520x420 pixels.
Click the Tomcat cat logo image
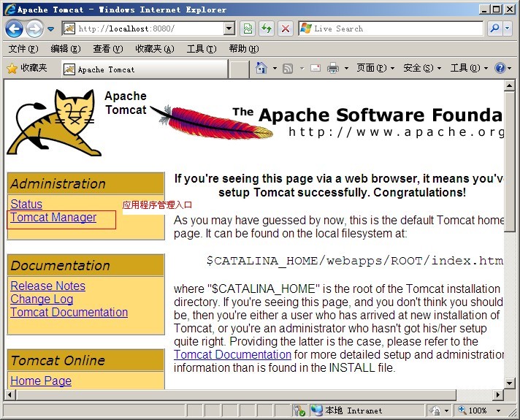(54, 123)
